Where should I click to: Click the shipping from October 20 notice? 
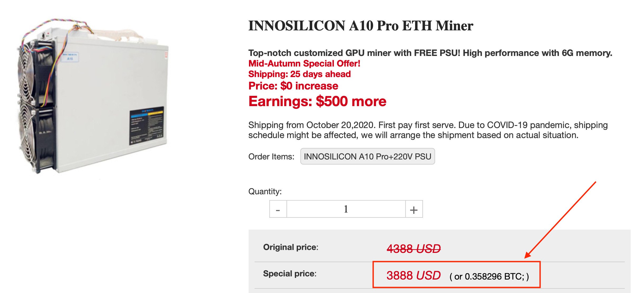tap(428, 130)
